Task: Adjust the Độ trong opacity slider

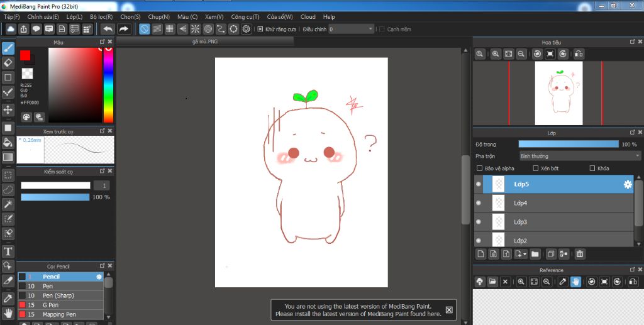Action: tap(569, 144)
